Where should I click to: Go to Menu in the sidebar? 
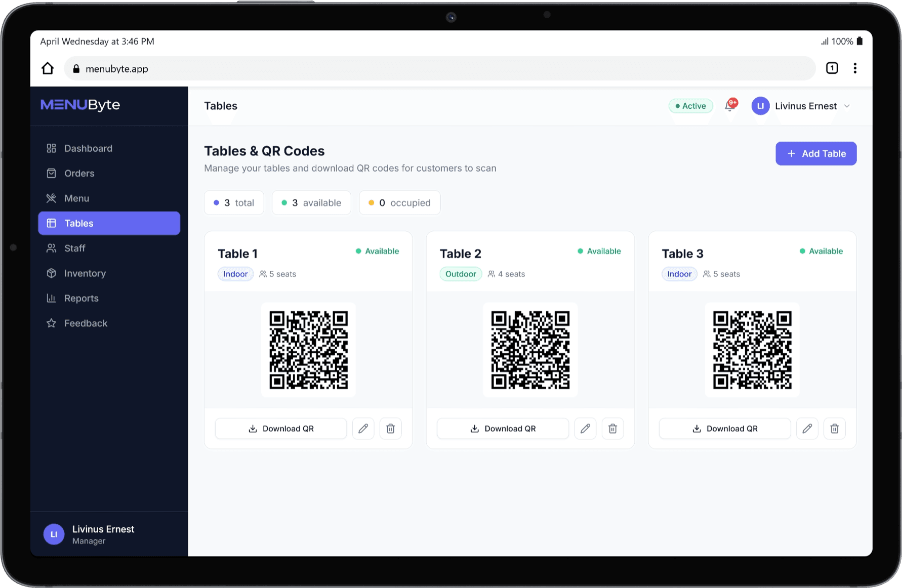(x=109, y=198)
